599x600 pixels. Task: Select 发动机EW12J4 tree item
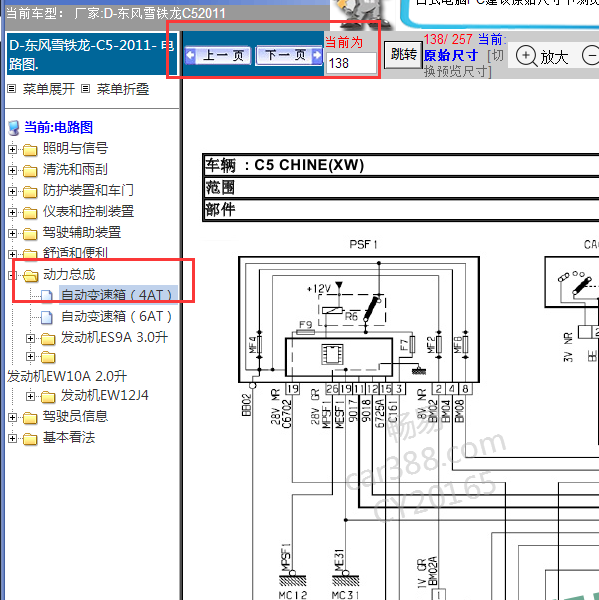[104, 395]
